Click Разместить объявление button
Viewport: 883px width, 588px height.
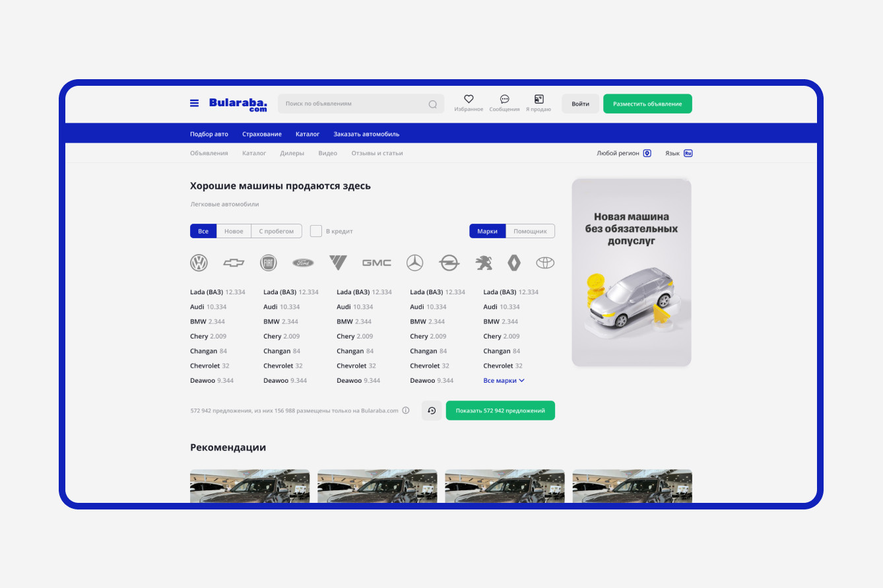click(647, 104)
